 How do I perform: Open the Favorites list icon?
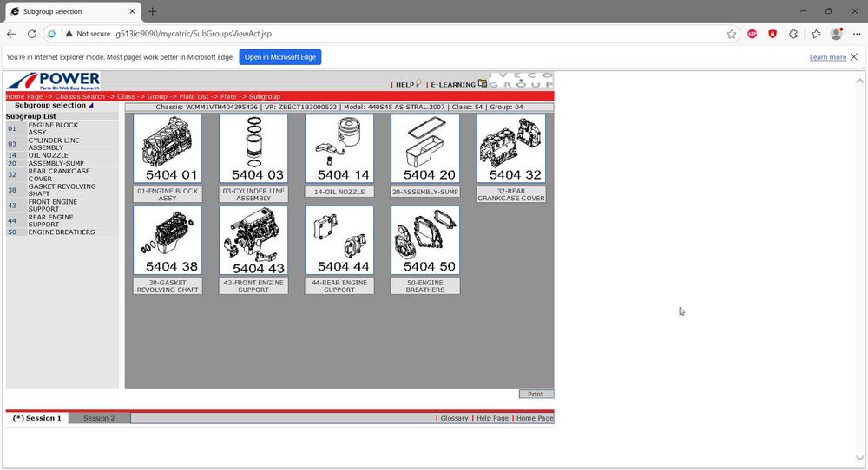click(816, 34)
